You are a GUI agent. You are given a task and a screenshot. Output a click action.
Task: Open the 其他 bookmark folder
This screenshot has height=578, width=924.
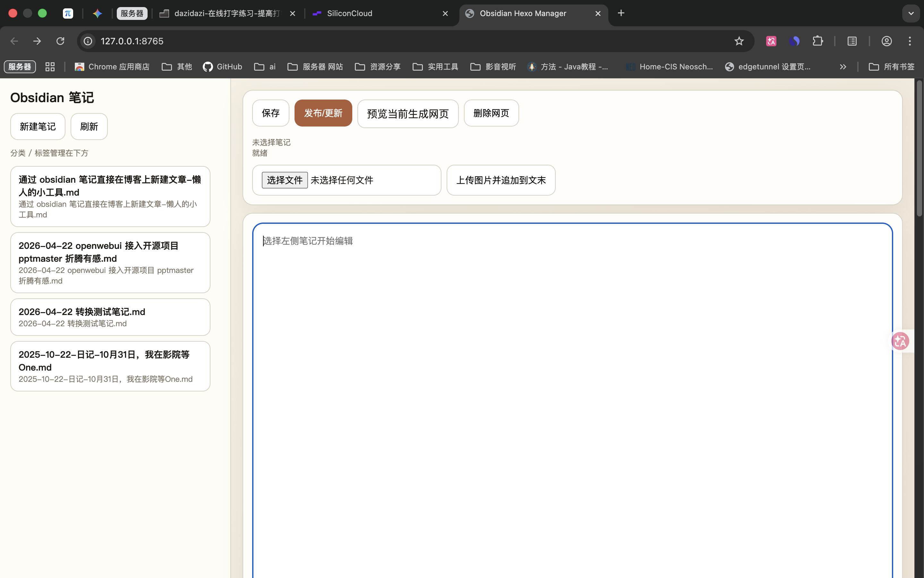[177, 66]
